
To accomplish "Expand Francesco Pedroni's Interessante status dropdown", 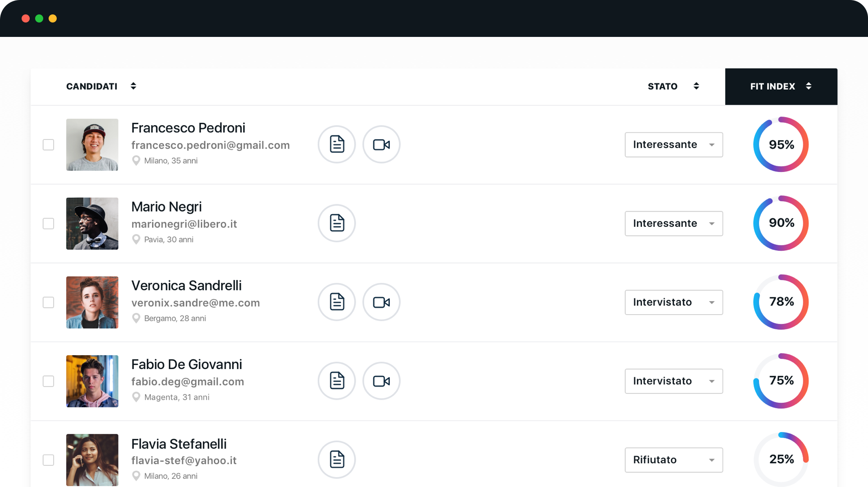I will (x=674, y=144).
